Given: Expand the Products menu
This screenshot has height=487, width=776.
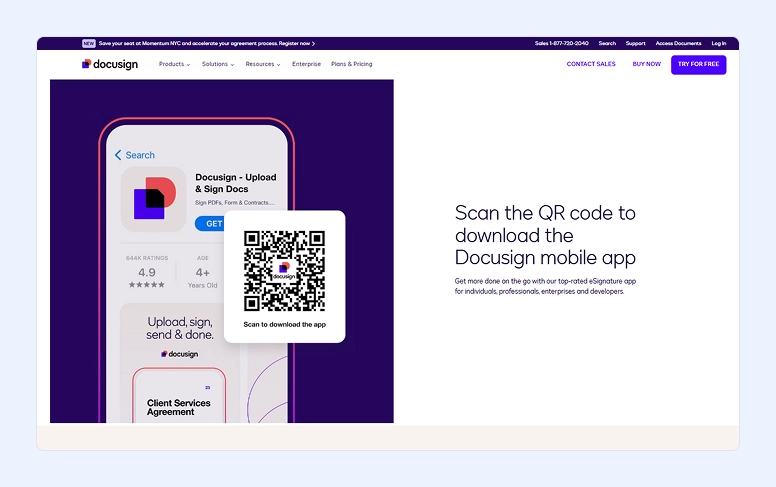Looking at the screenshot, I should tap(174, 64).
